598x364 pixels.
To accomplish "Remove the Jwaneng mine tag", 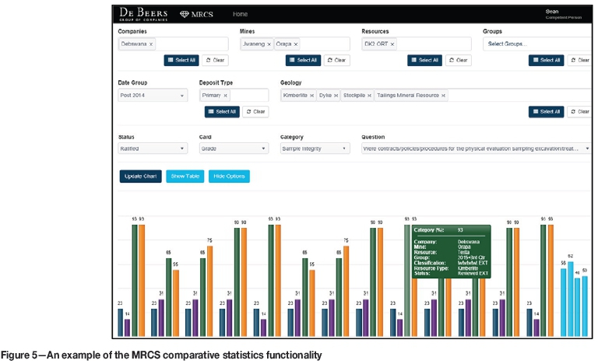I will pyautogui.click(x=269, y=45).
